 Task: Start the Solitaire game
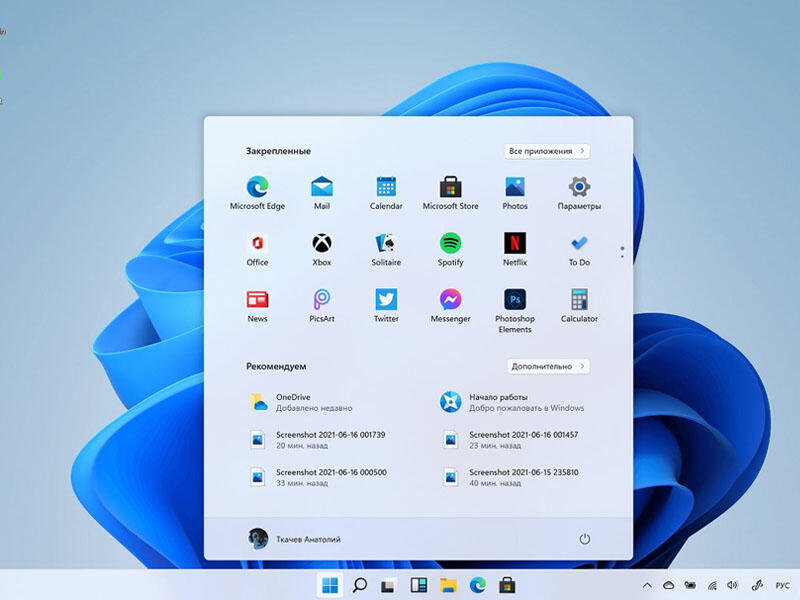[386, 249]
